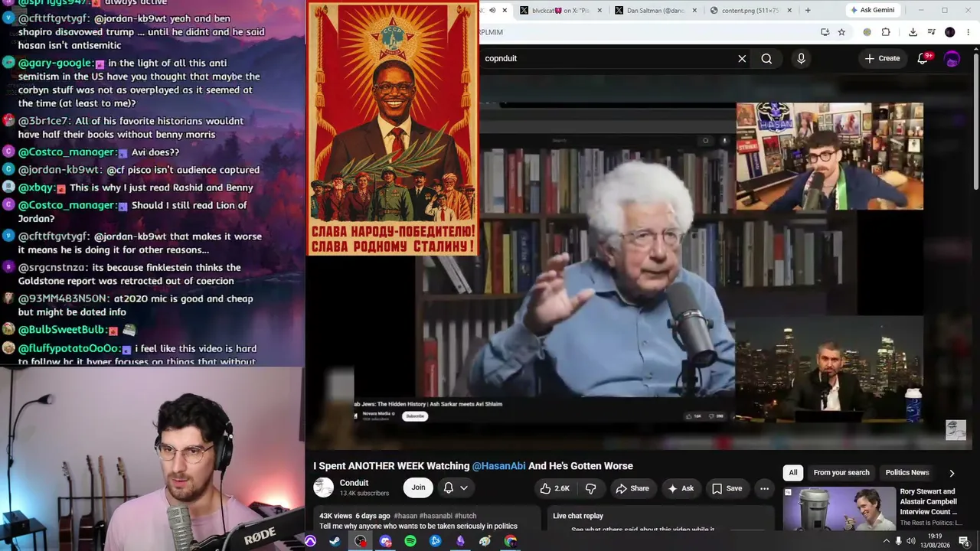The height and width of the screenshot is (551, 980).
Task: Join the Conduit channel
Action: click(x=418, y=487)
